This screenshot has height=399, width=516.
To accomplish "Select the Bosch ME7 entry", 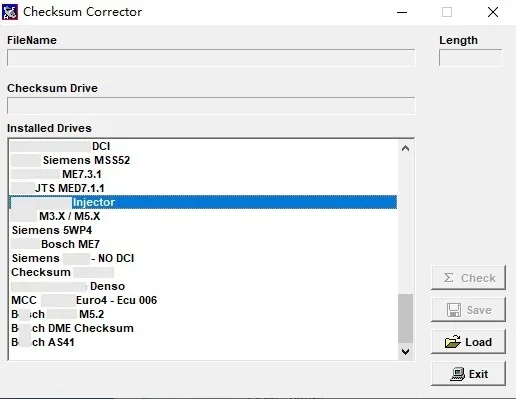I will click(203, 244).
